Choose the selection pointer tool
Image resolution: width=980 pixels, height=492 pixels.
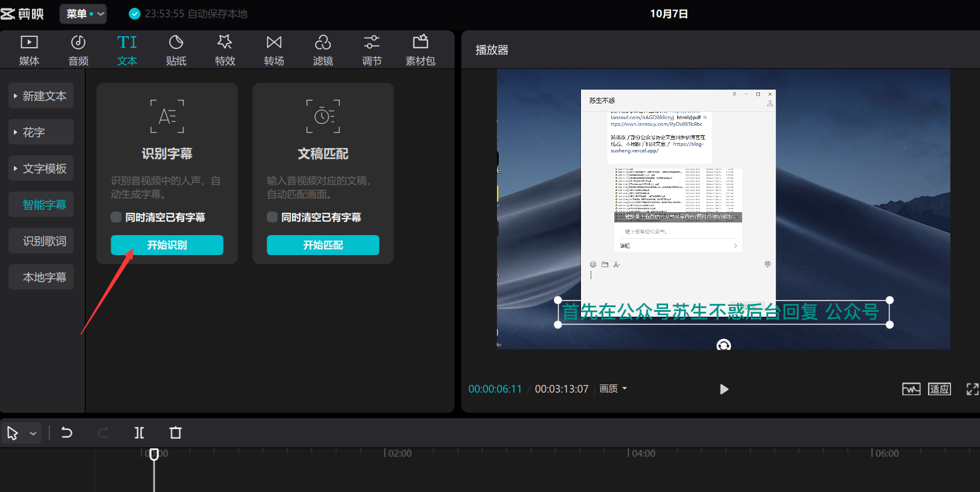[13, 433]
